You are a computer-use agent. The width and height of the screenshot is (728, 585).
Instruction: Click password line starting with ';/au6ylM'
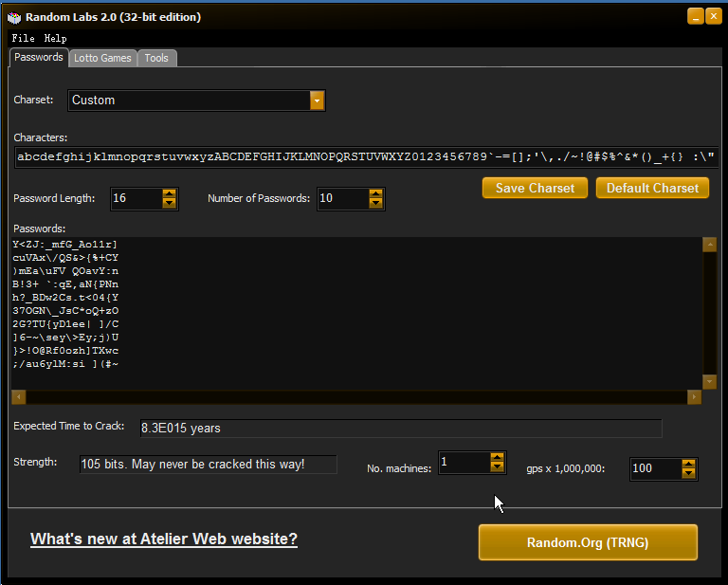pyautogui.click(x=65, y=364)
